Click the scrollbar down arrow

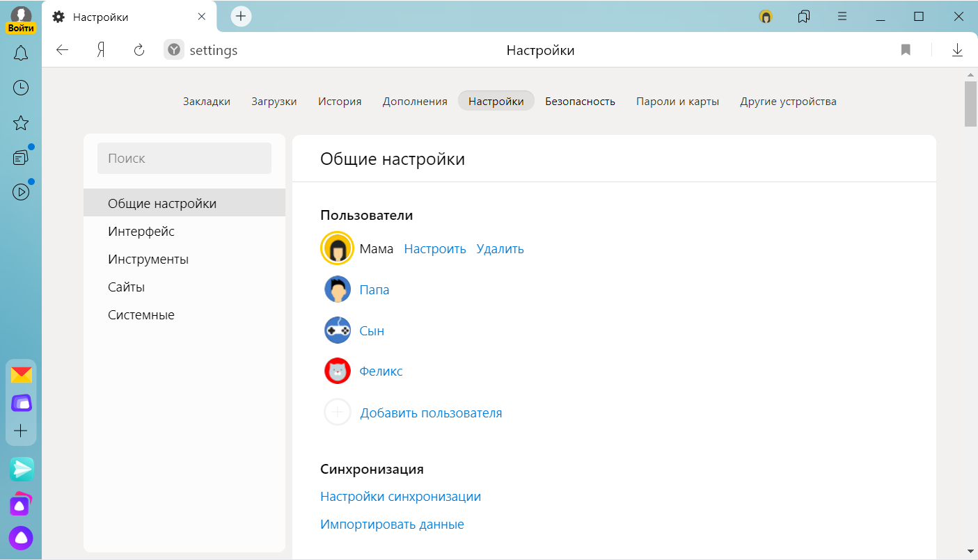tap(970, 552)
